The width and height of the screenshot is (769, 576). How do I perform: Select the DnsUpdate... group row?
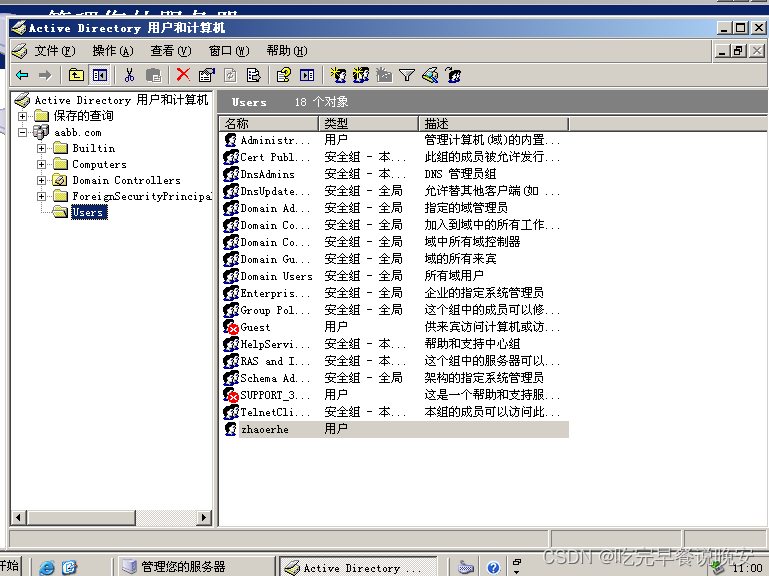(394, 191)
